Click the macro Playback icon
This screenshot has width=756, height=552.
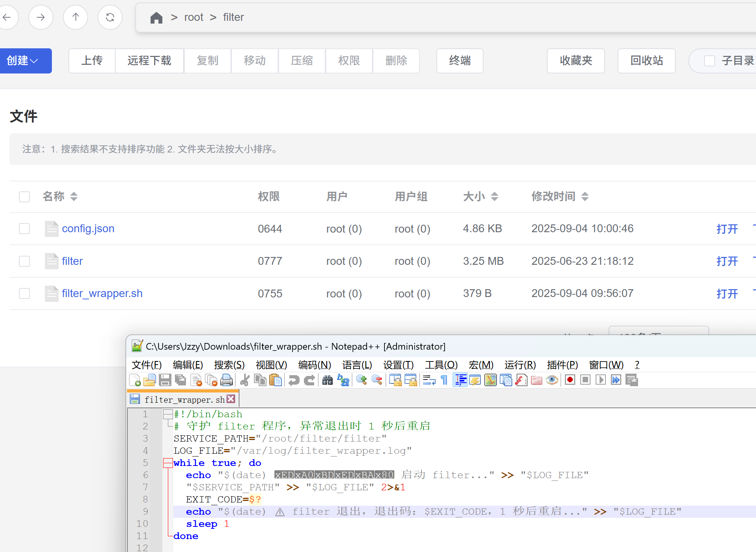601,380
